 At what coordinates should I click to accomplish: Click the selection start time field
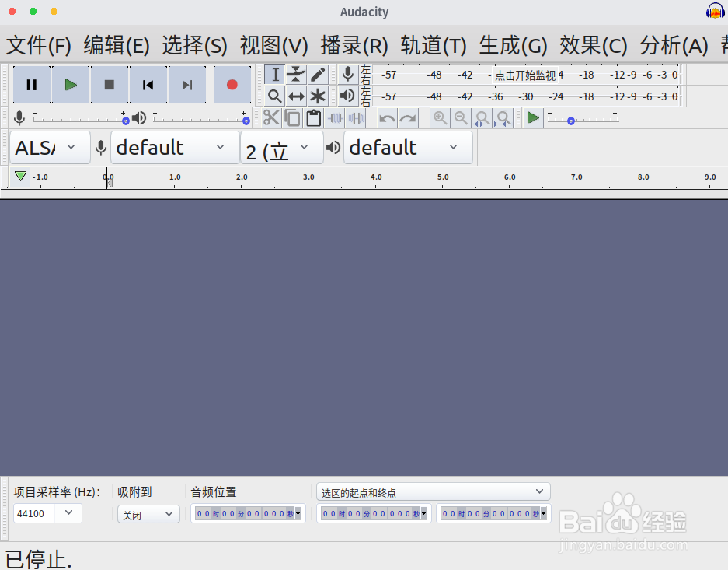(x=374, y=513)
